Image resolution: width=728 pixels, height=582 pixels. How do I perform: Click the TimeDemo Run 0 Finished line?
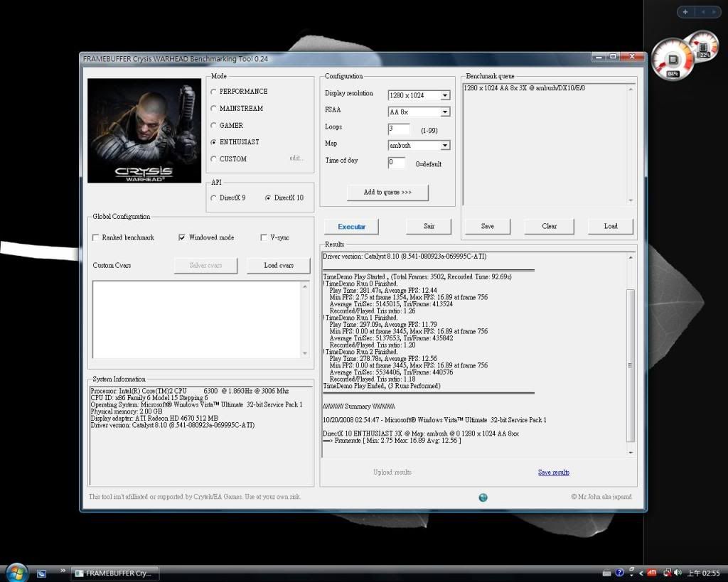click(x=361, y=284)
